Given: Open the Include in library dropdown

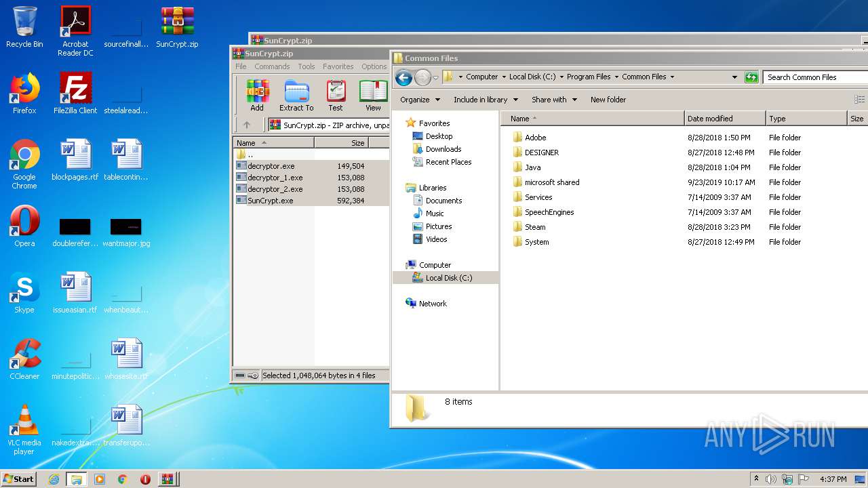Looking at the screenshot, I should 486,100.
